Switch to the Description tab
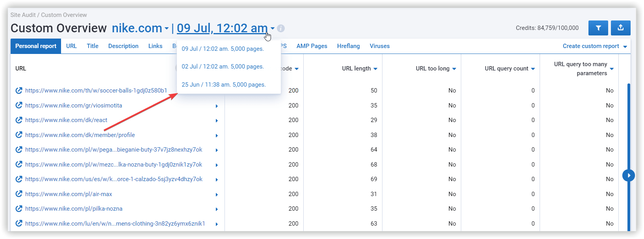 tap(123, 46)
